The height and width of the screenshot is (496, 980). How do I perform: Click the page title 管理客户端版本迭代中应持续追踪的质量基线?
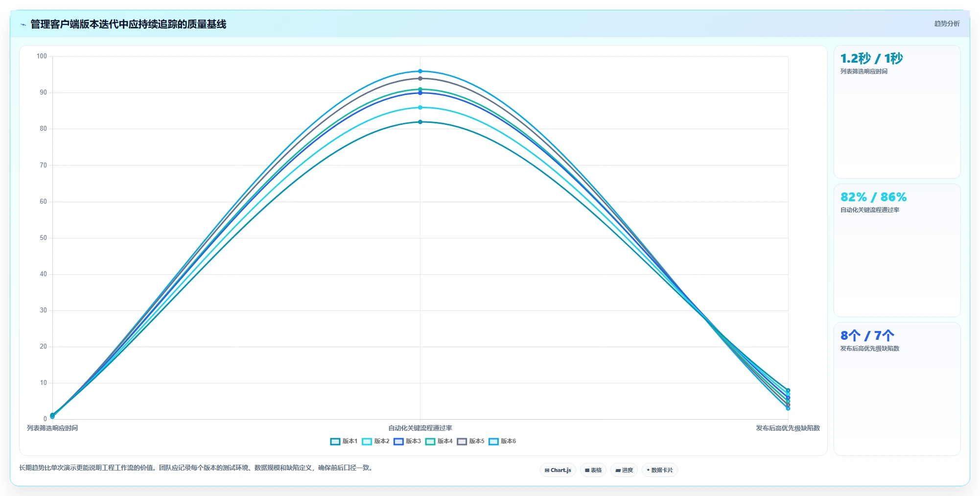click(128, 24)
